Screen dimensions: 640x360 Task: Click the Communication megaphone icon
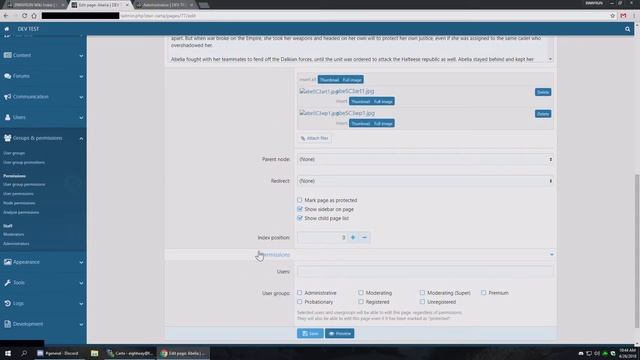pyautogui.click(x=7, y=97)
